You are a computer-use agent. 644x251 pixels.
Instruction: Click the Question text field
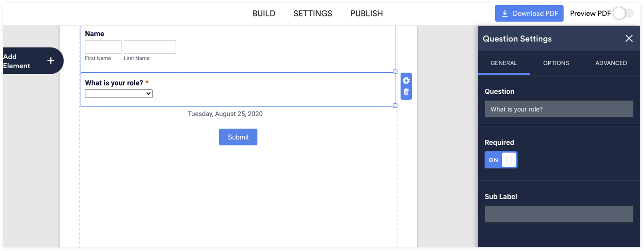pyautogui.click(x=559, y=109)
